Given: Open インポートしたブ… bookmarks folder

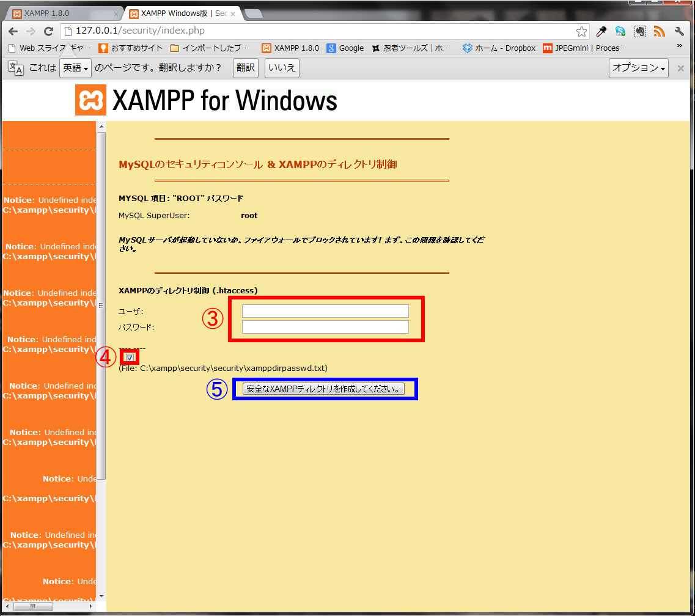Looking at the screenshot, I should click(x=209, y=48).
